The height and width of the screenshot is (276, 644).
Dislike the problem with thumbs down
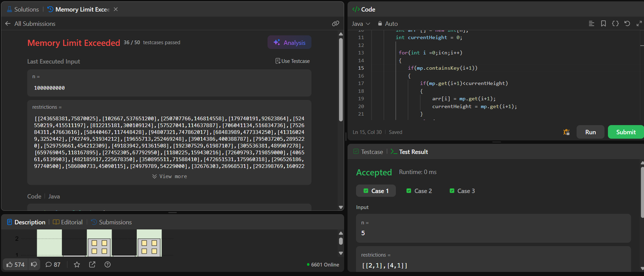pyautogui.click(x=35, y=265)
